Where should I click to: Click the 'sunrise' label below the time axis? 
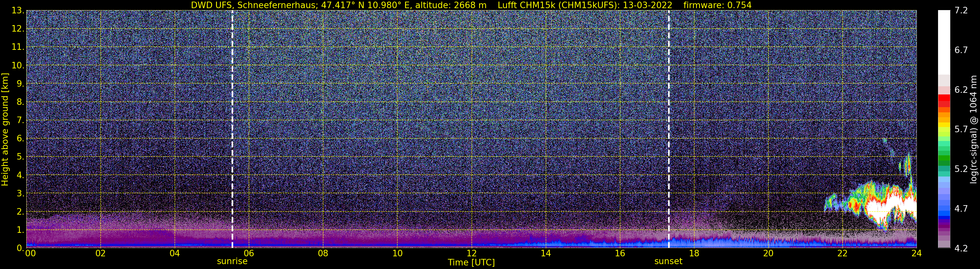pyautogui.click(x=232, y=262)
